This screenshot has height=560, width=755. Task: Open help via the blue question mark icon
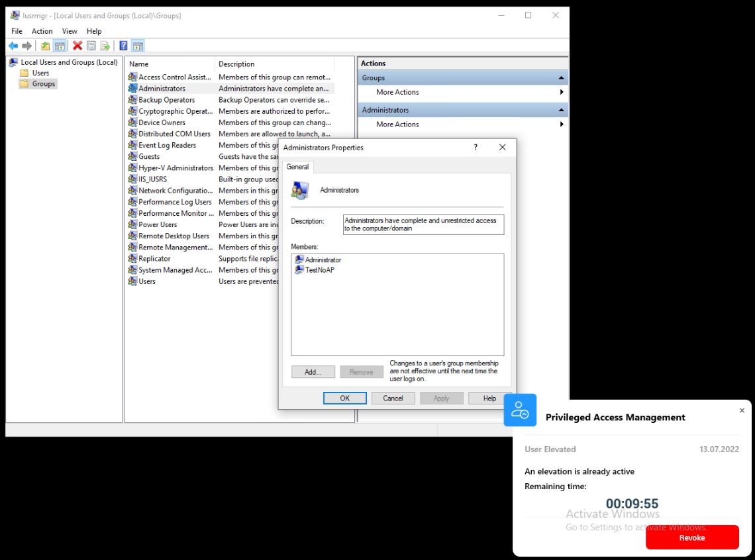[123, 46]
